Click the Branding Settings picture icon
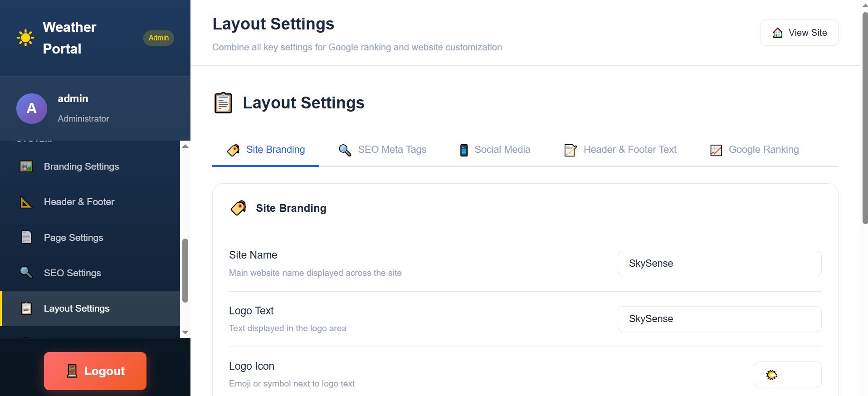The height and width of the screenshot is (396, 868). click(26, 166)
